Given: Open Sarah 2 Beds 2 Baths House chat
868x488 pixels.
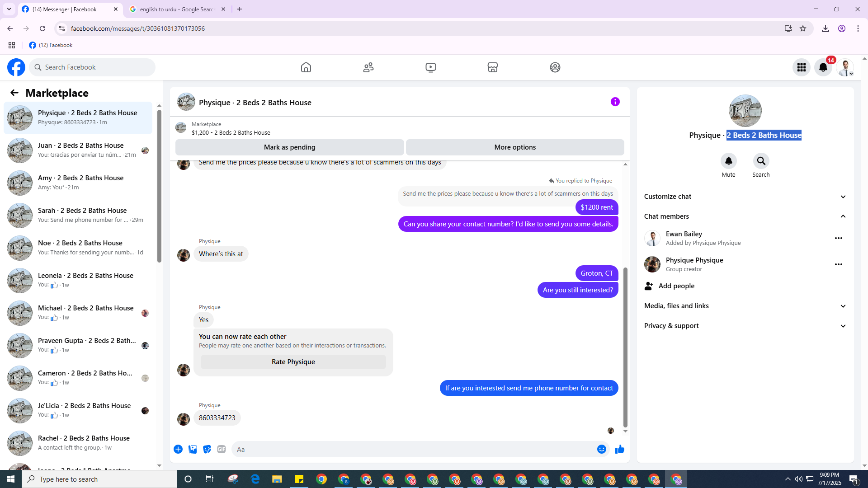Looking at the screenshot, I should [78, 216].
